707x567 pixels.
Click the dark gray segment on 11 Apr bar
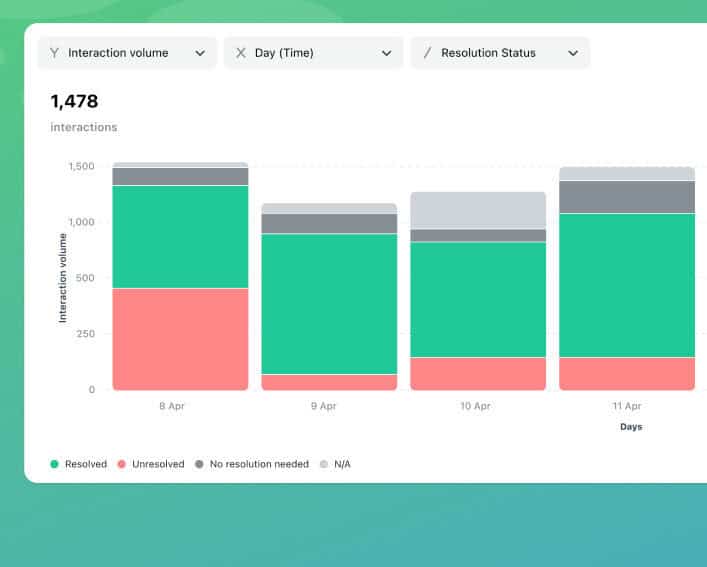pyautogui.click(x=626, y=197)
